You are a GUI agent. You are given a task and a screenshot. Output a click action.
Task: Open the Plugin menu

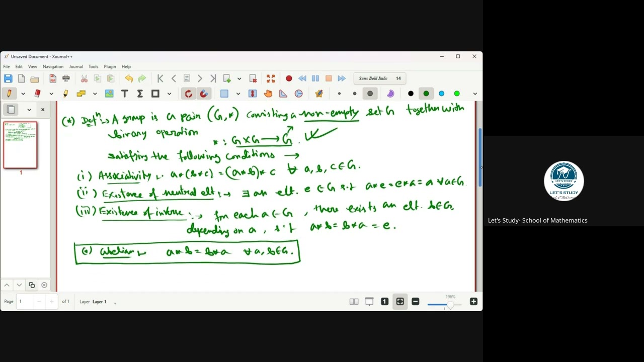tap(110, 66)
